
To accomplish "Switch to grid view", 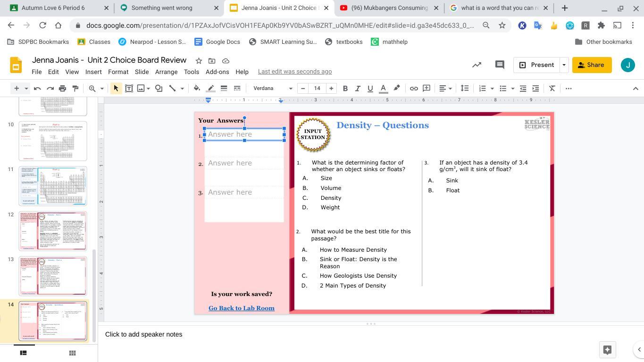I will [x=72, y=353].
